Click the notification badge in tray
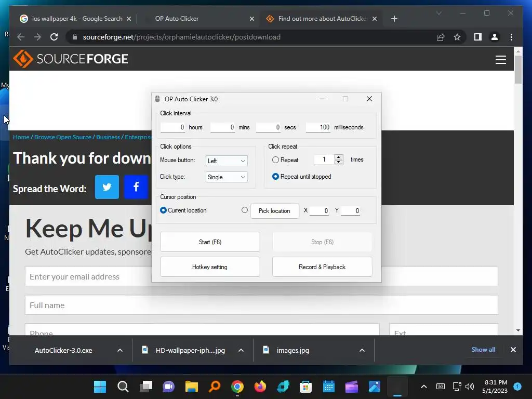This screenshot has width=532, height=399. tap(517, 386)
